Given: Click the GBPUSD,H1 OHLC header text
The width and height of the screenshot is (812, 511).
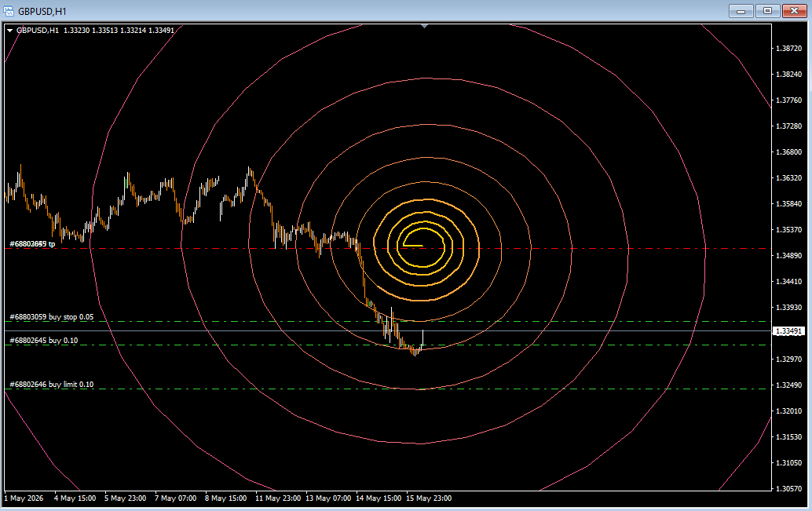Looking at the screenshot, I should (x=95, y=31).
